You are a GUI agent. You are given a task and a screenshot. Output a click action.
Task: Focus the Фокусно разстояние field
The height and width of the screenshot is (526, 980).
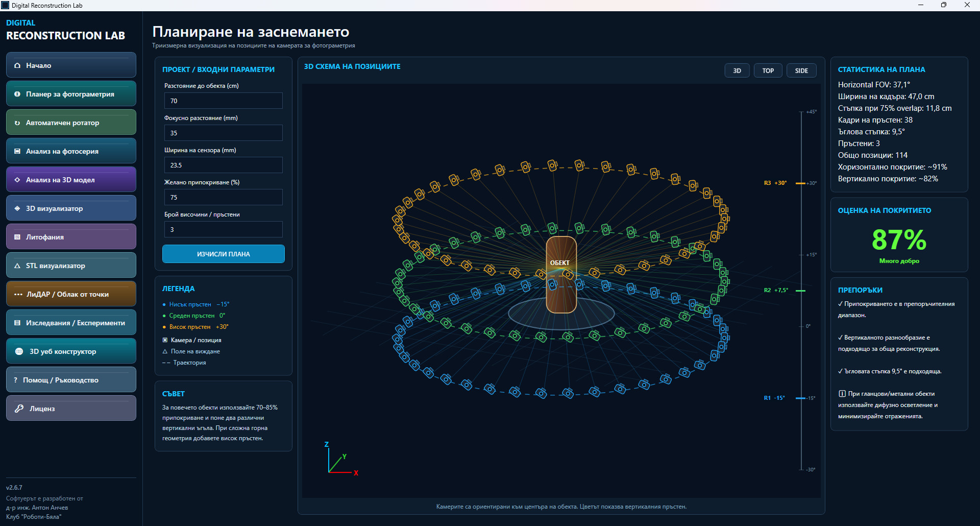click(224, 133)
